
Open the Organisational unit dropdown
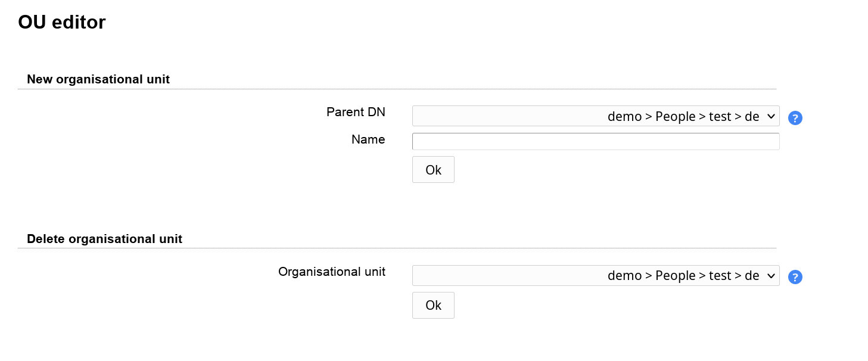pyautogui.click(x=595, y=275)
